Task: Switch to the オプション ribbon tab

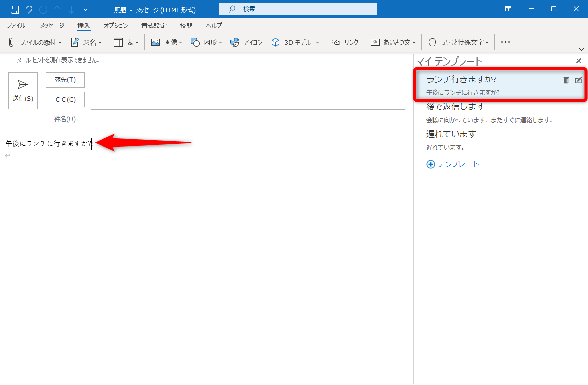Action: click(115, 26)
